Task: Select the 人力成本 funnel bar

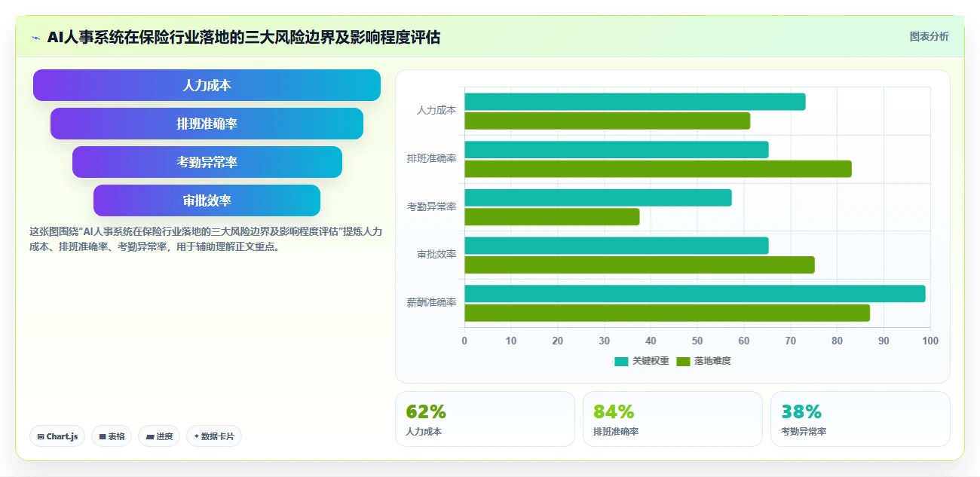Action: pyautogui.click(x=207, y=85)
